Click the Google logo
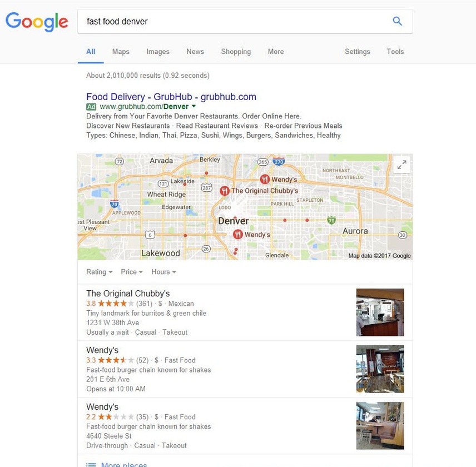Viewport: 476px width, 467px height. 37,22
